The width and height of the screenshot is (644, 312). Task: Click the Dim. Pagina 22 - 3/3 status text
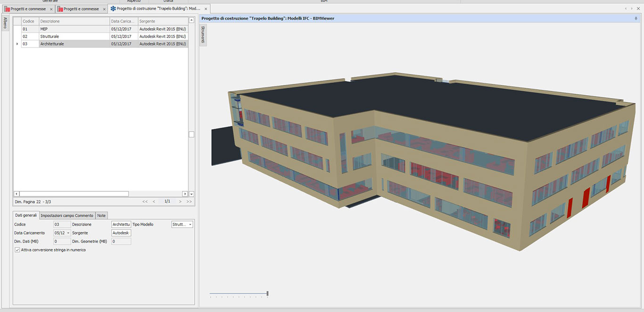[x=33, y=201]
